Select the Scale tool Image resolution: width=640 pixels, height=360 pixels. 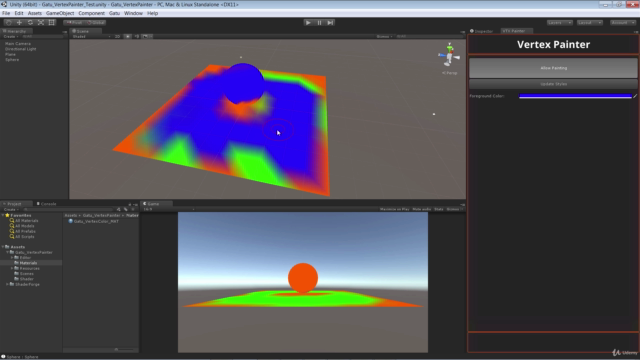[41, 22]
